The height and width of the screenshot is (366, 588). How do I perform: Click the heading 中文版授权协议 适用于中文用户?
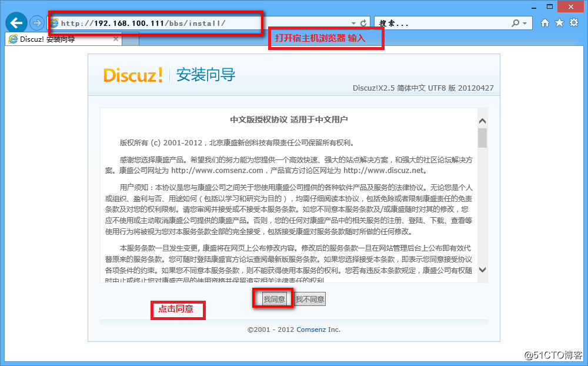[289, 120]
